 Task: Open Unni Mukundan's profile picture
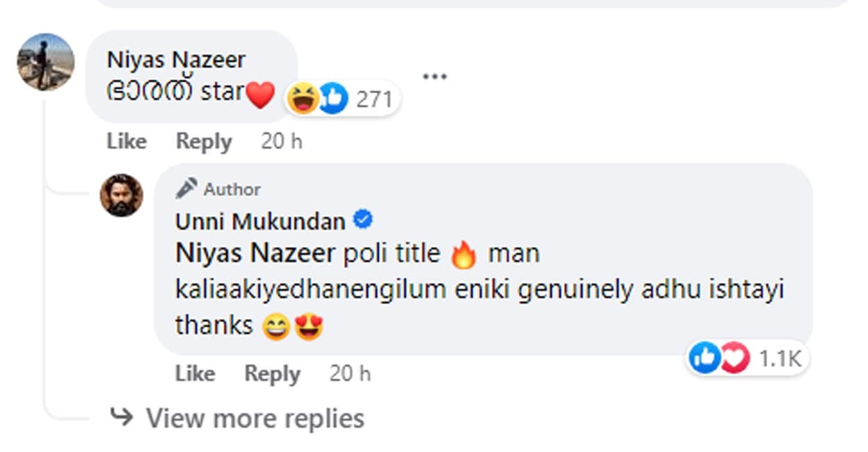(x=122, y=195)
